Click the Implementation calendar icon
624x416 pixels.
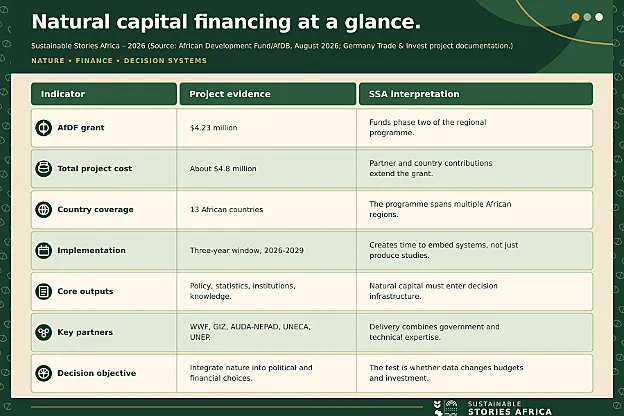coord(43,250)
